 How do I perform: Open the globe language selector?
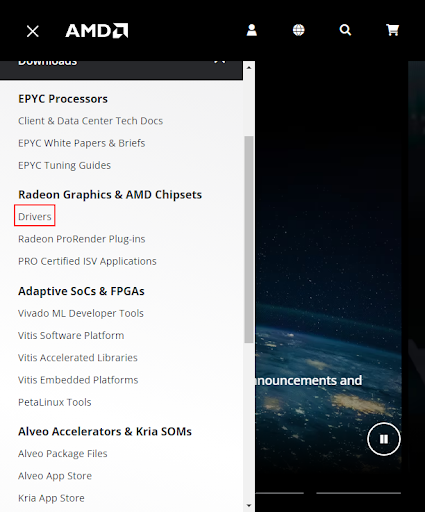pyautogui.click(x=298, y=30)
